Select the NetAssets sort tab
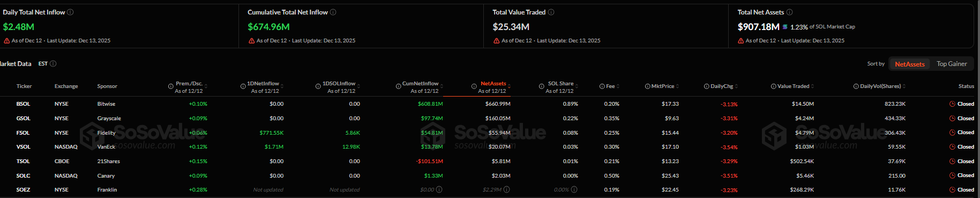Viewport: 980px width, 198px height. 910,64
